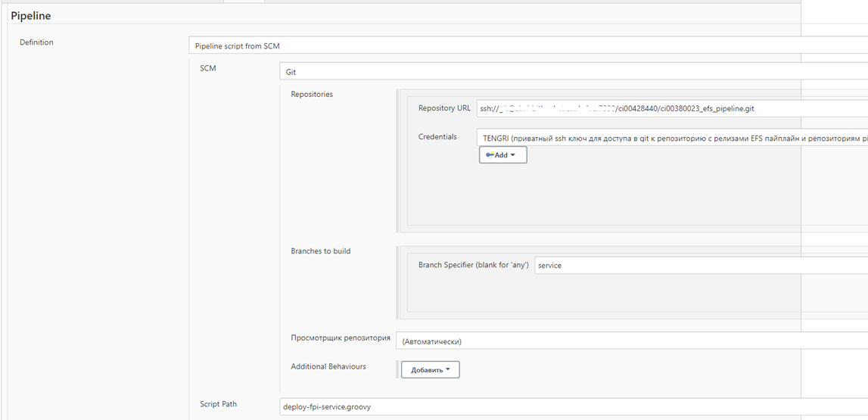Click the Script Path field with deploy-fpi-service.groovy
868x420 pixels.
click(x=573, y=407)
